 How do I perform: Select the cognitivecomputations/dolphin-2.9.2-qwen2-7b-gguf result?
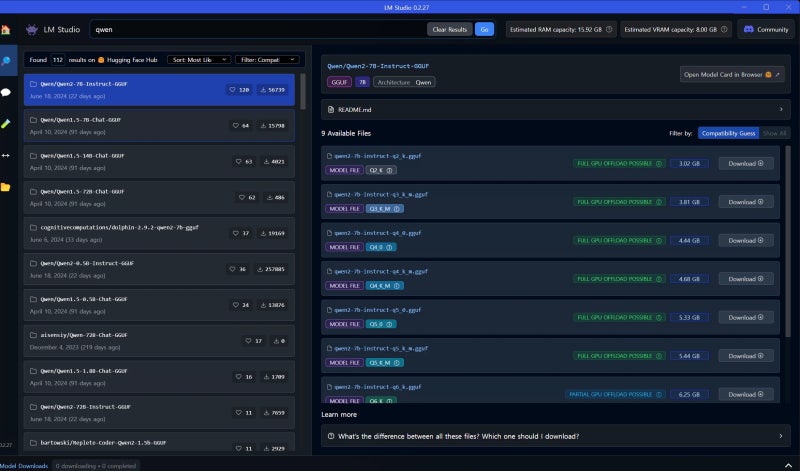click(159, 233)
